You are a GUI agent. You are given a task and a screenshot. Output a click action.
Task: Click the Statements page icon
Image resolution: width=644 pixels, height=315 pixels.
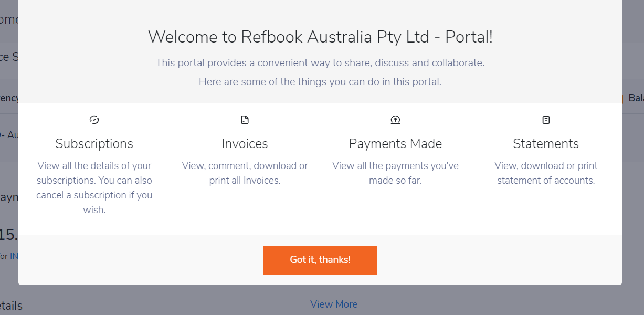pyautogui.click(x=546, y=120)
